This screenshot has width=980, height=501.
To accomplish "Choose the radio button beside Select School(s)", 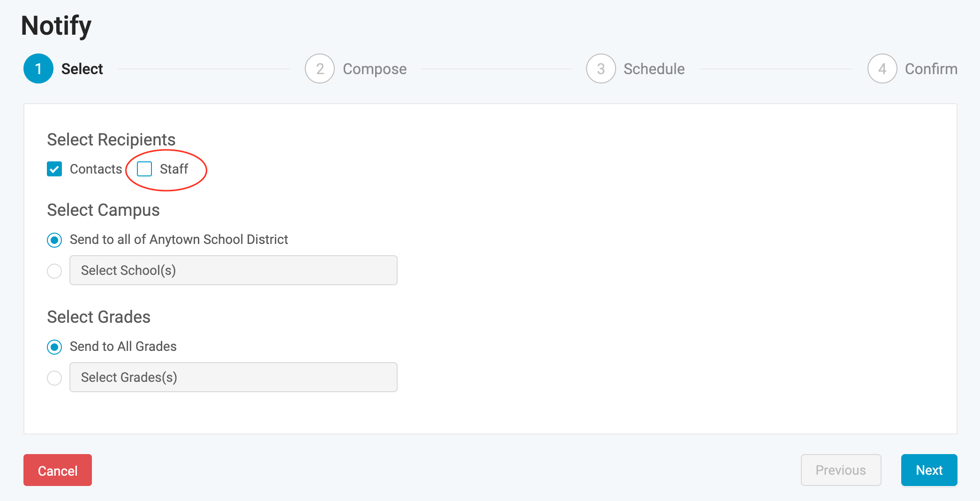I will pyautogui.click(x=54, y=271).
